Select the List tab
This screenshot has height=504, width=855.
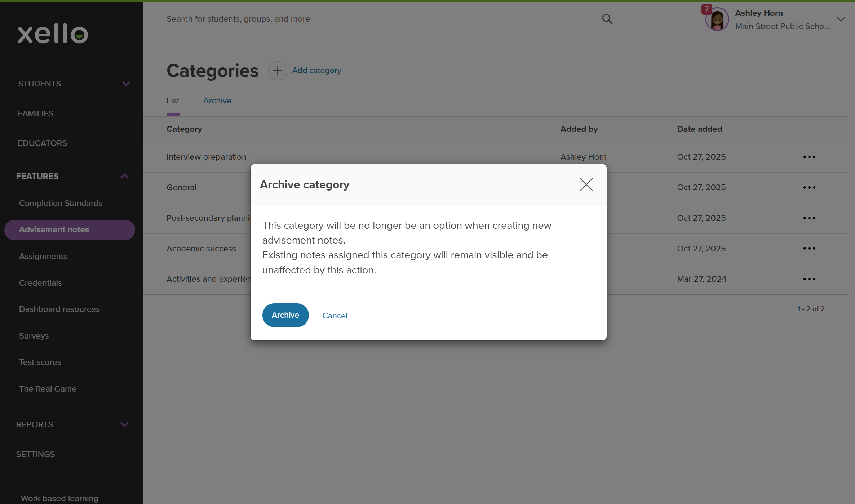(173, 101)
